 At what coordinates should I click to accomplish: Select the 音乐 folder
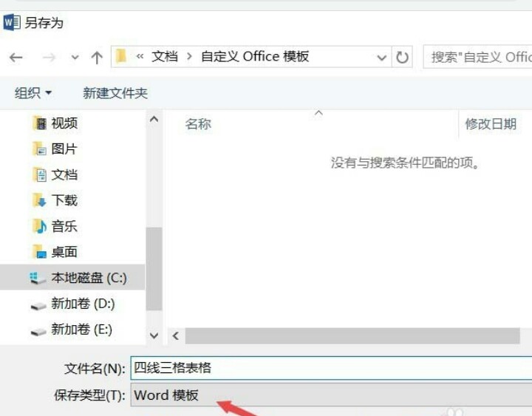(55, 226)
